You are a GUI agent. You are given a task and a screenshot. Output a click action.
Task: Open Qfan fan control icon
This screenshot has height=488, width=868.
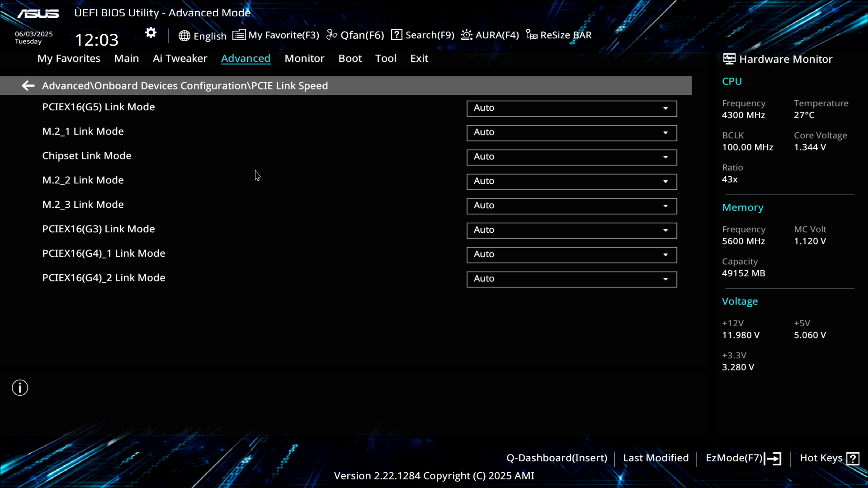pos(332,35)
